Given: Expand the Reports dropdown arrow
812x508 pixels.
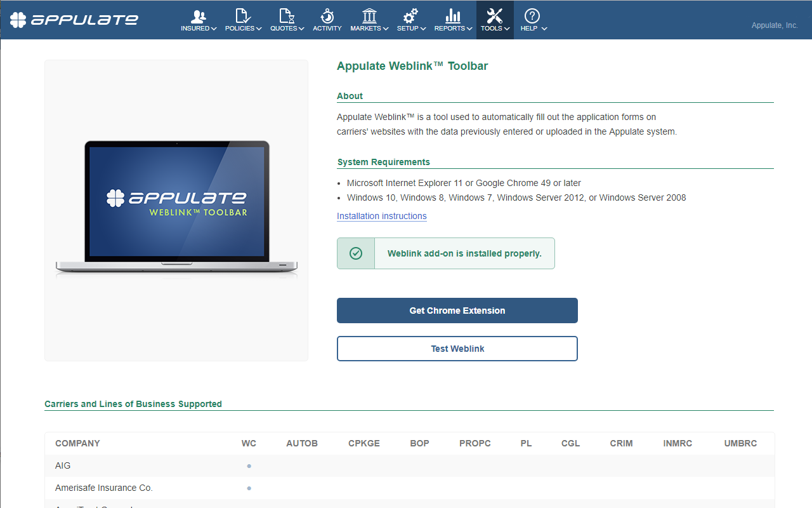Looking at the screenshot, I should (x=469, y=29).
